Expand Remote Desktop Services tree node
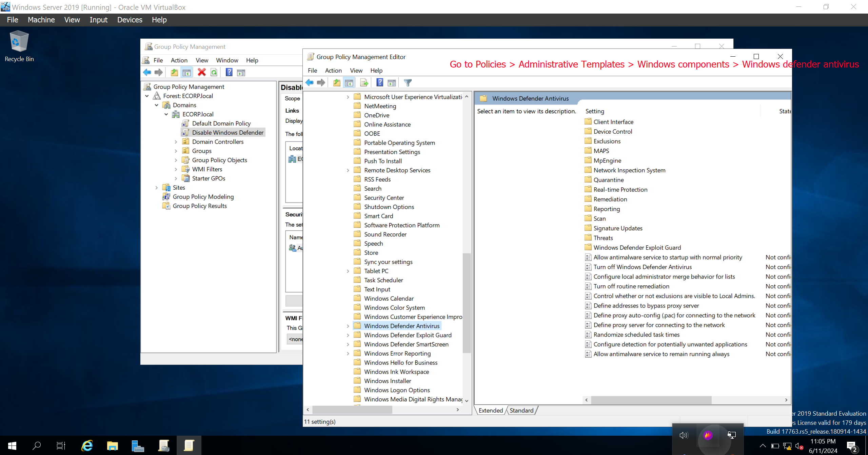868x455 pixels. (x=348, y=170)
